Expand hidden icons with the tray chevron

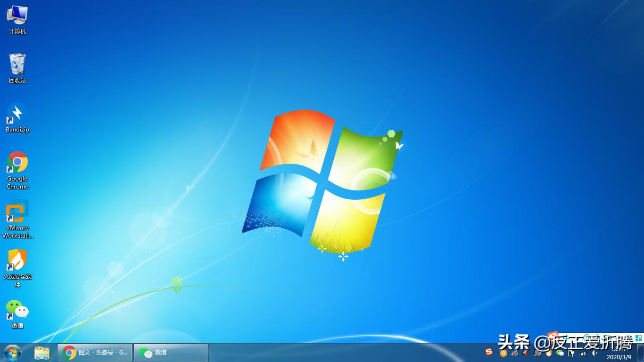point(503,353)
